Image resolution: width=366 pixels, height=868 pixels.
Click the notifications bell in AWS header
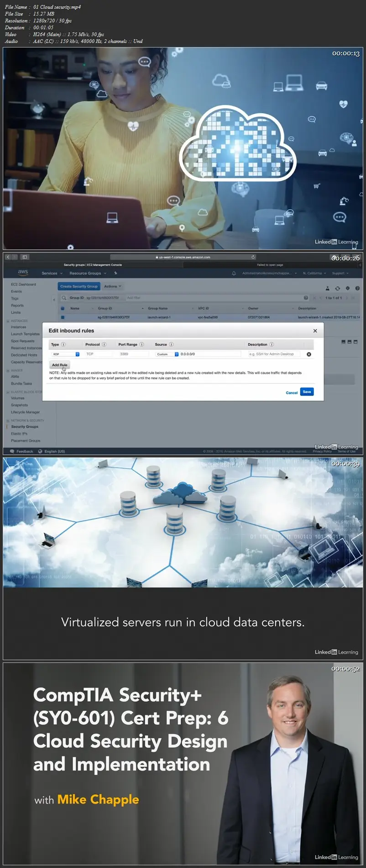pyautogui.click(x=234, y=273)
